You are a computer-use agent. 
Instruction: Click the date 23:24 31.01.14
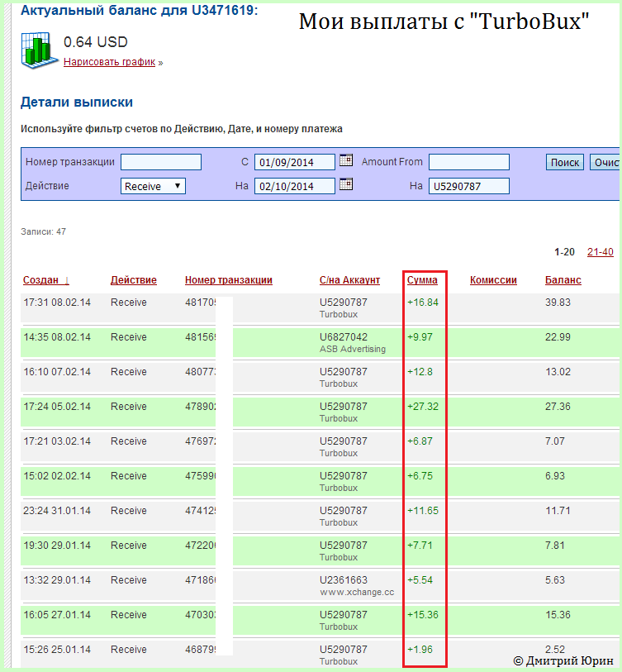click(x=57, y=511)
